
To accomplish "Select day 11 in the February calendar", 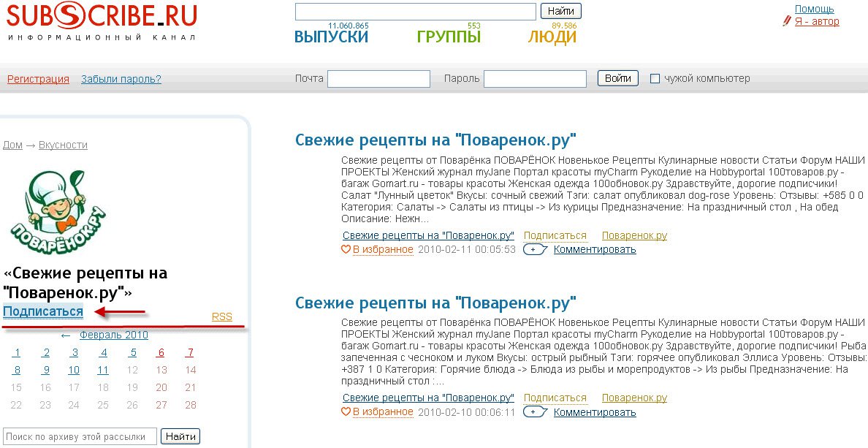I will 103,370.
